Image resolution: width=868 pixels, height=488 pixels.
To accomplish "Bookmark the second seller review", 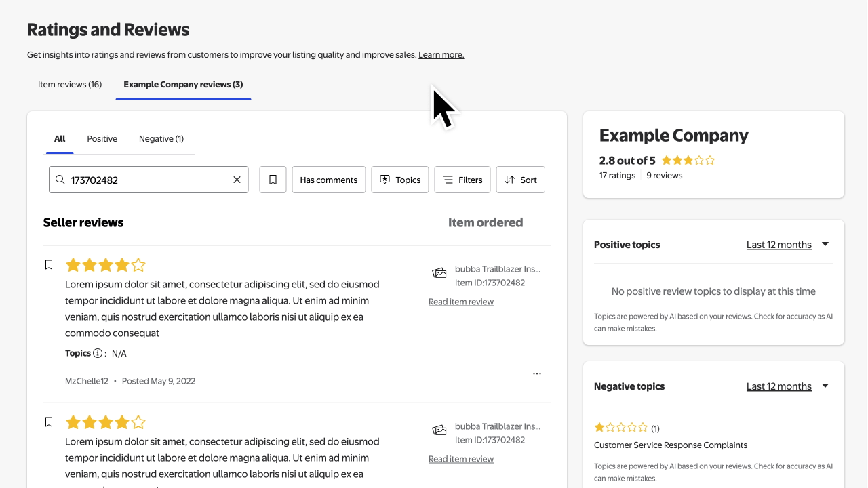I will coord(49,422).
